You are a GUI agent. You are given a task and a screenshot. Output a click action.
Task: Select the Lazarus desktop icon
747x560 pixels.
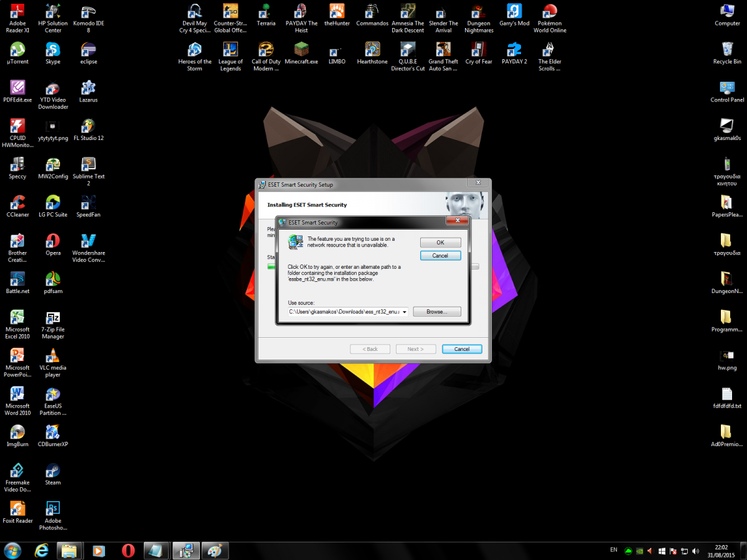(x=88, y=91)
